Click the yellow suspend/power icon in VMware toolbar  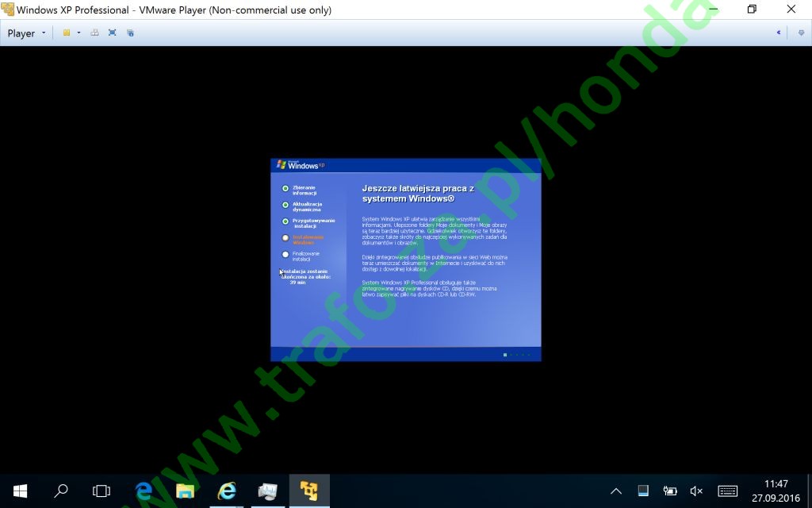pos(67,33)
